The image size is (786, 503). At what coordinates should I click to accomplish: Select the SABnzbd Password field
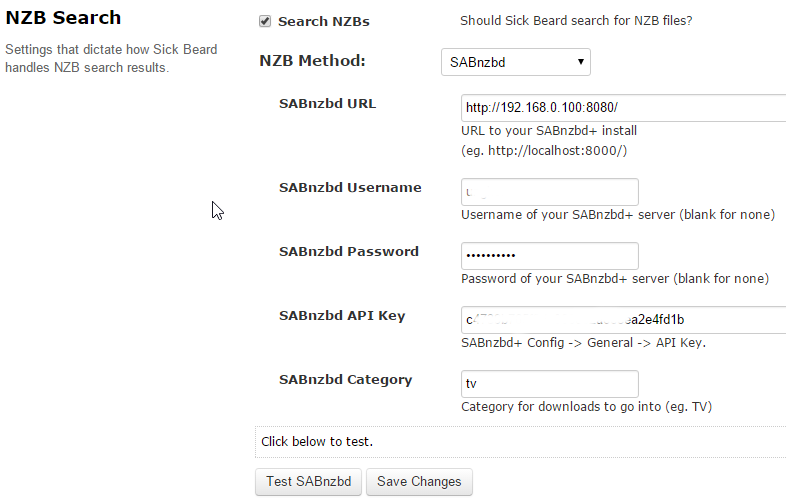(x=549, y=256)
